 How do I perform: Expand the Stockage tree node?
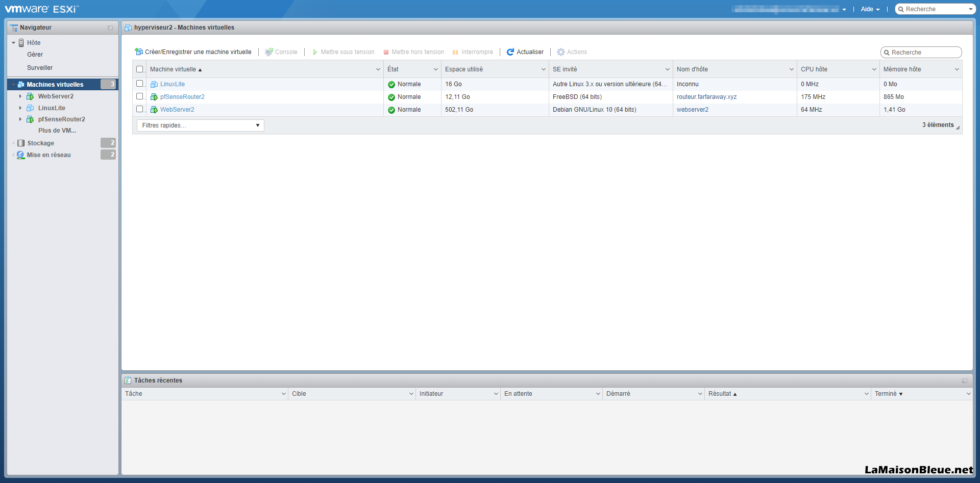click(x=14, y=143)
